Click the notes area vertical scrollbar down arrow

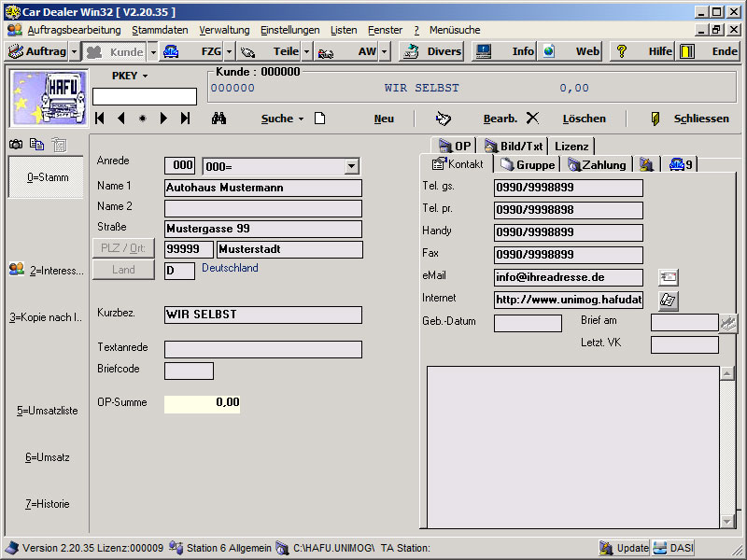click(726, 521)
